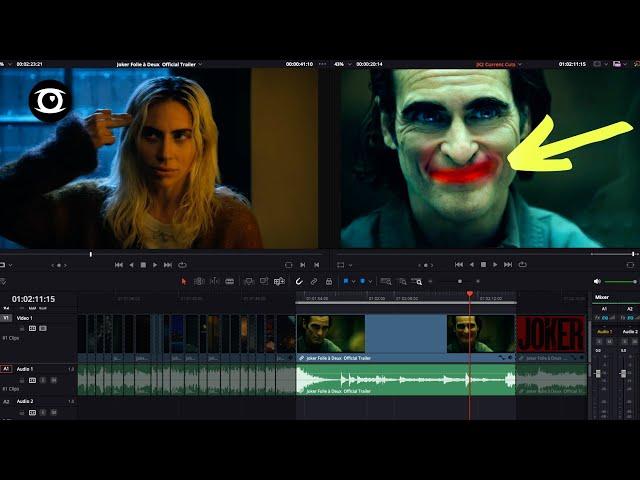Go to first frame in source viewer
This screenshot has height=480, width=640.
click(119, 265)
